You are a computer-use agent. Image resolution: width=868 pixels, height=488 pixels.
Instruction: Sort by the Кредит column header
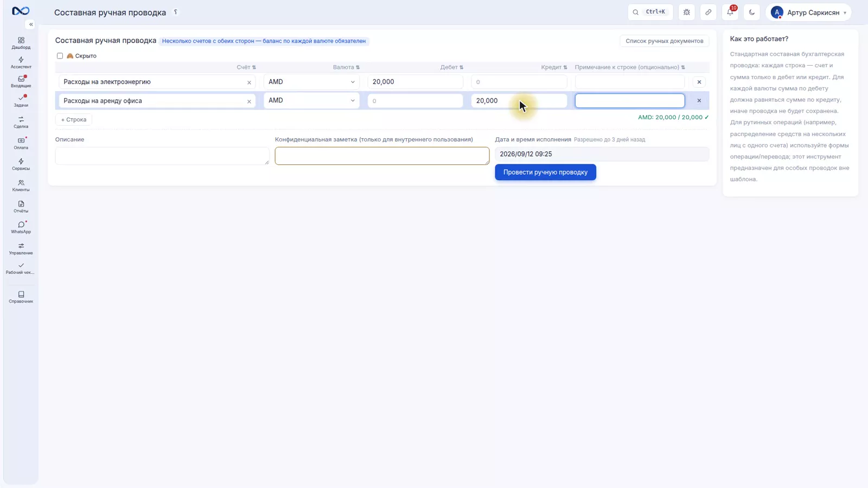(x=554, y=67)
